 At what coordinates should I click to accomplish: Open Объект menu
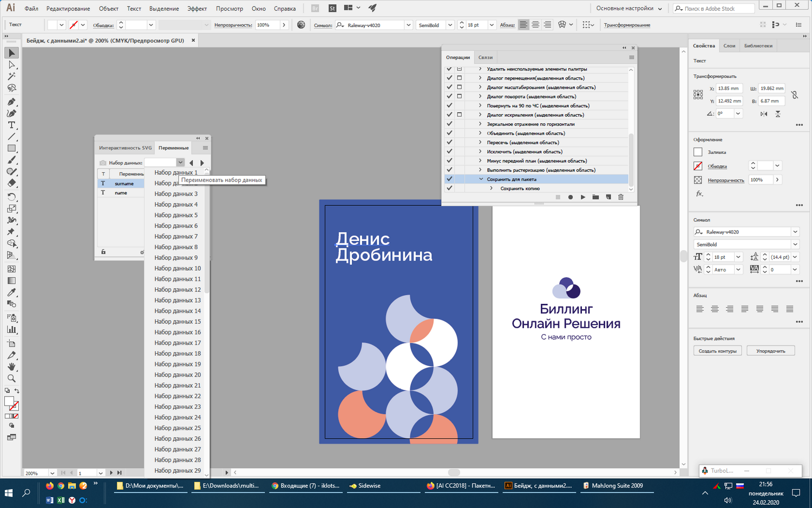pyautogui.click(x=109, y=9)
